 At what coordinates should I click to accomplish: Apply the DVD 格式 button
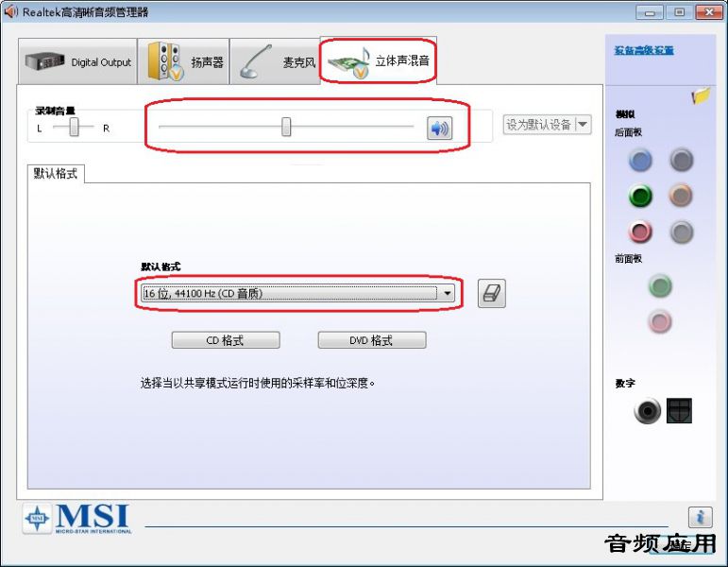[x=372, y=340]
